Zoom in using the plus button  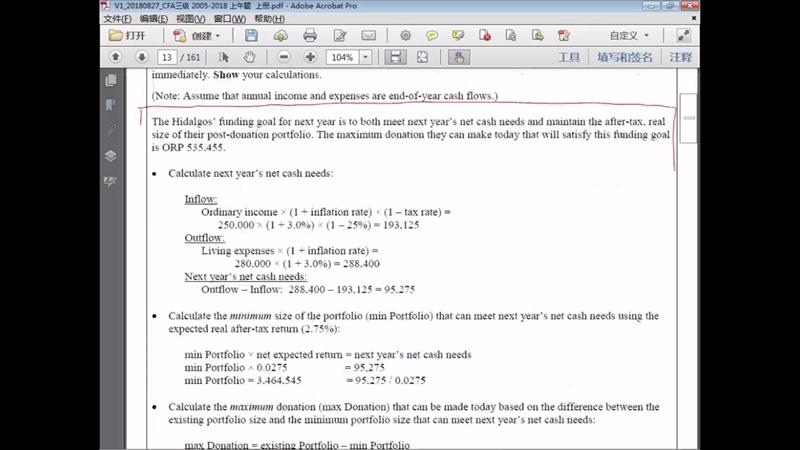coord(310,57)
